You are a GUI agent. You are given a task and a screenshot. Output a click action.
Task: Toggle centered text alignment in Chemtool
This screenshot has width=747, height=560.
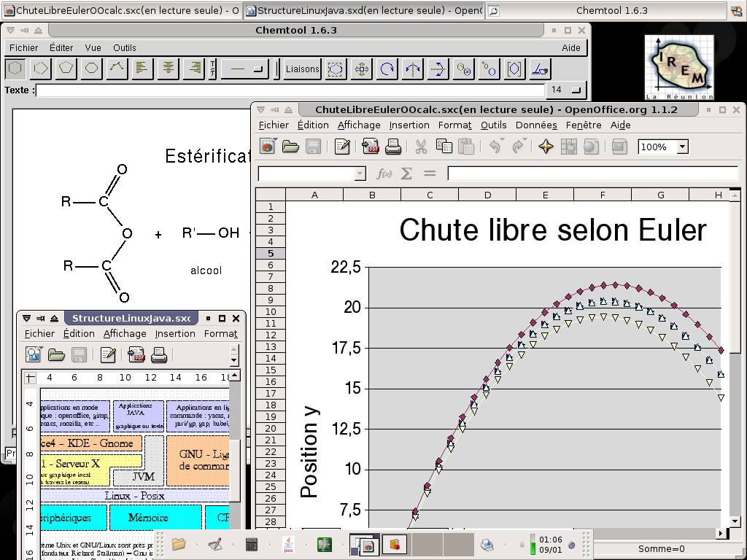pyautogui.click(x=169, y=69)
